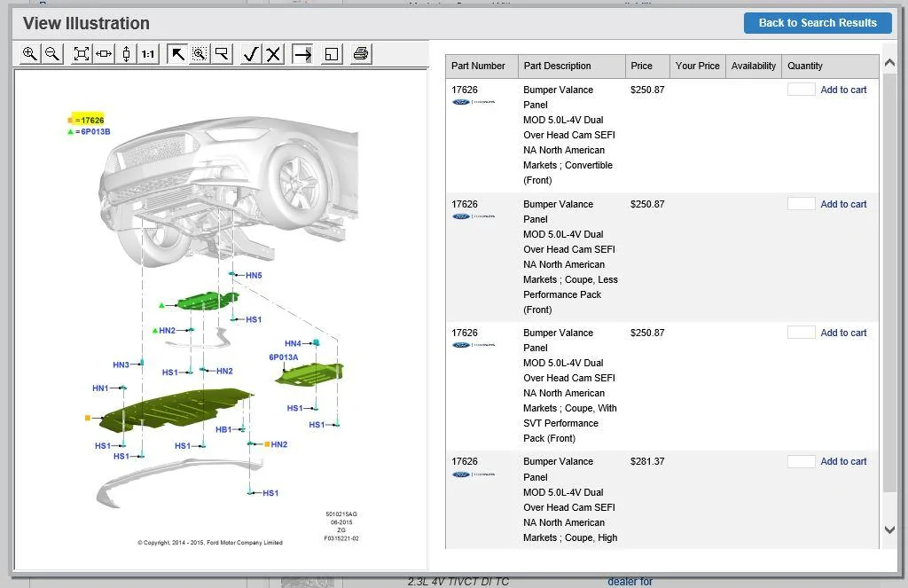Click the HN3 callout label
The image size is (908, 588).
tap(121, 365)
